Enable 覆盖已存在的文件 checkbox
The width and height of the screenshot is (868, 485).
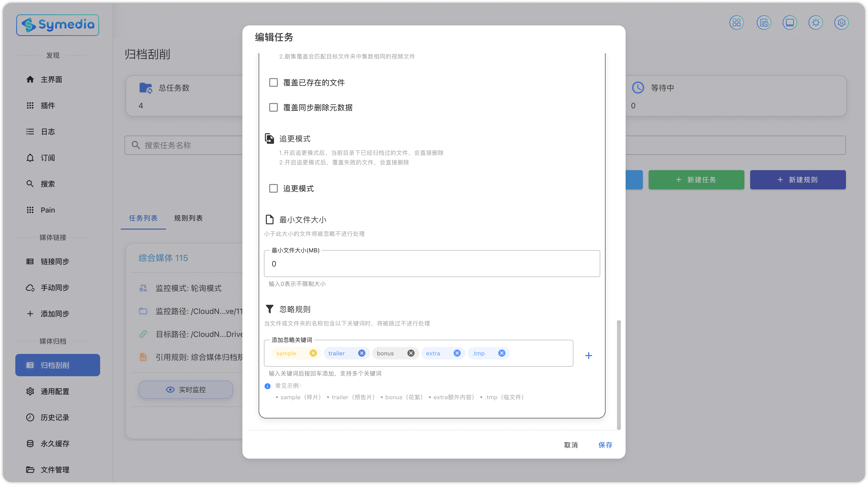click(273, 83)
